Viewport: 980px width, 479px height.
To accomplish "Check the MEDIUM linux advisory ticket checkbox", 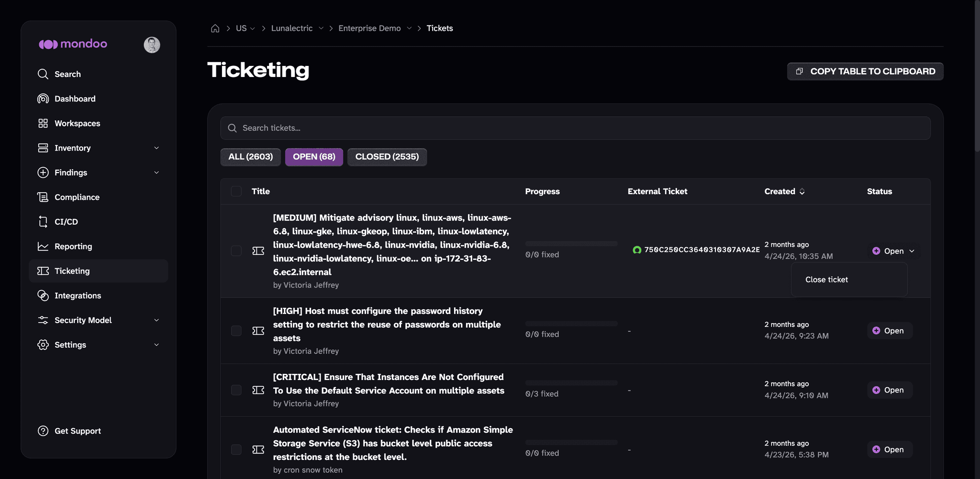I will (x=236, y=251).
